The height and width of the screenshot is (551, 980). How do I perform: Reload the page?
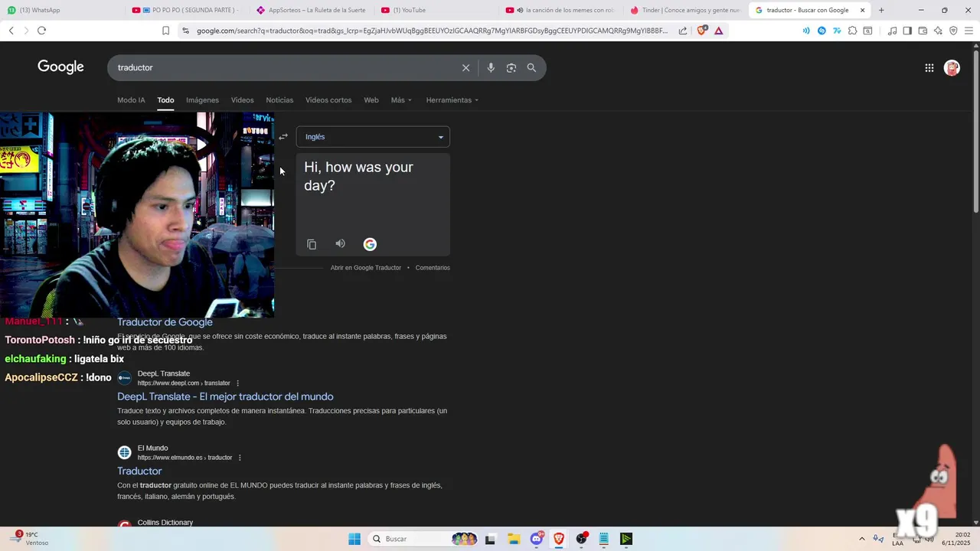pos(41,31)
